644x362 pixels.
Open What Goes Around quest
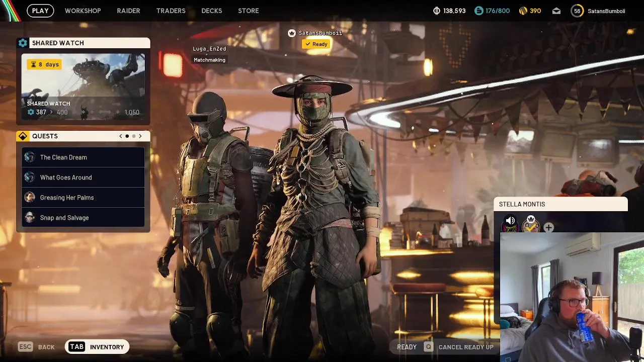point(83,177)
